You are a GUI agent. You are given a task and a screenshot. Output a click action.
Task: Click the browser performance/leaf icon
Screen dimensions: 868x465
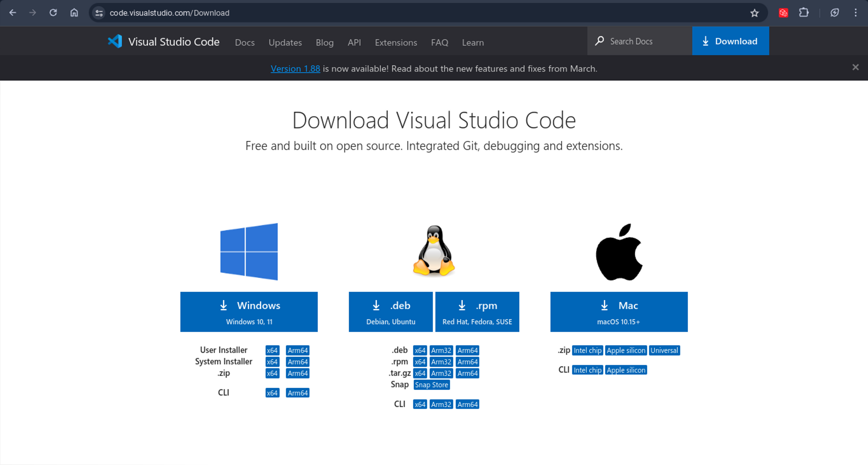pos(834,13)
